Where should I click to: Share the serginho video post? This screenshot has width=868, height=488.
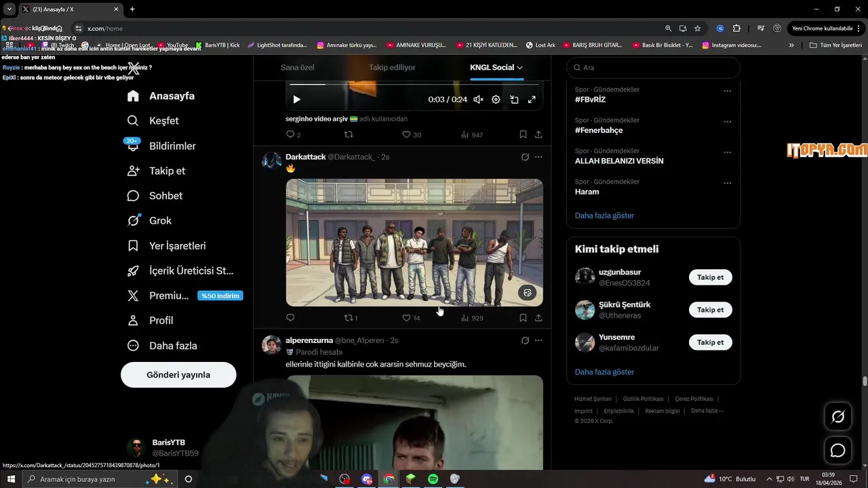(538, 135)
